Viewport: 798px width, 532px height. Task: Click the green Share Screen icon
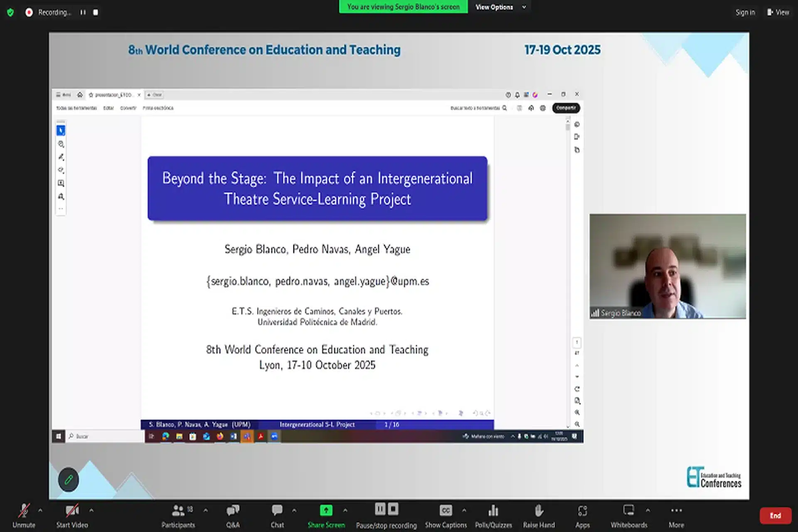point(326,510)
